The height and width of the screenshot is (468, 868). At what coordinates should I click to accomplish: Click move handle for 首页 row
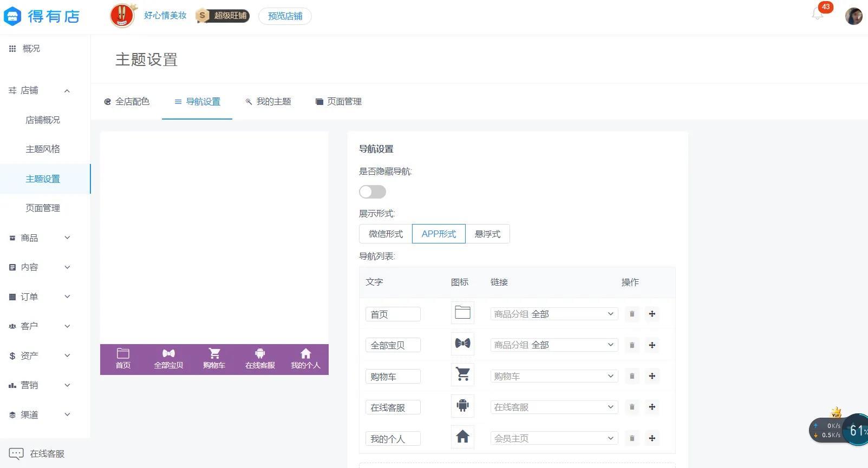[652, 314]
